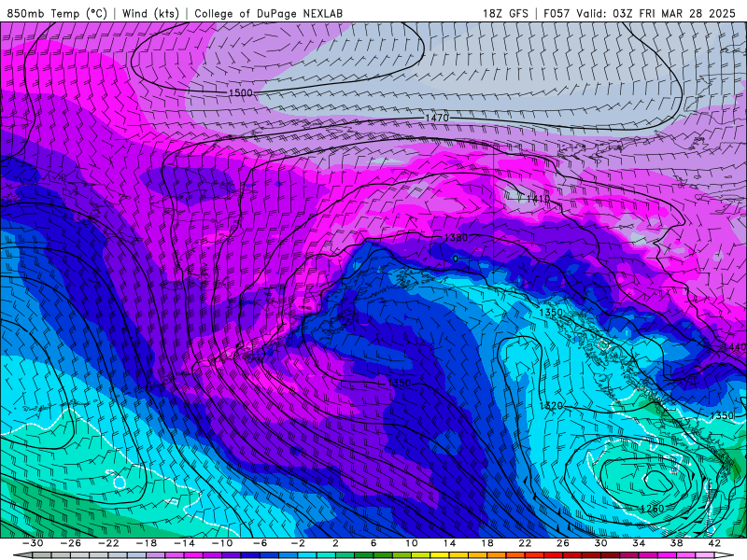The width and height of the screenshot is (747, 560).
Task: Click the -6 value on the temperature scale
Action: click(260, 543)
